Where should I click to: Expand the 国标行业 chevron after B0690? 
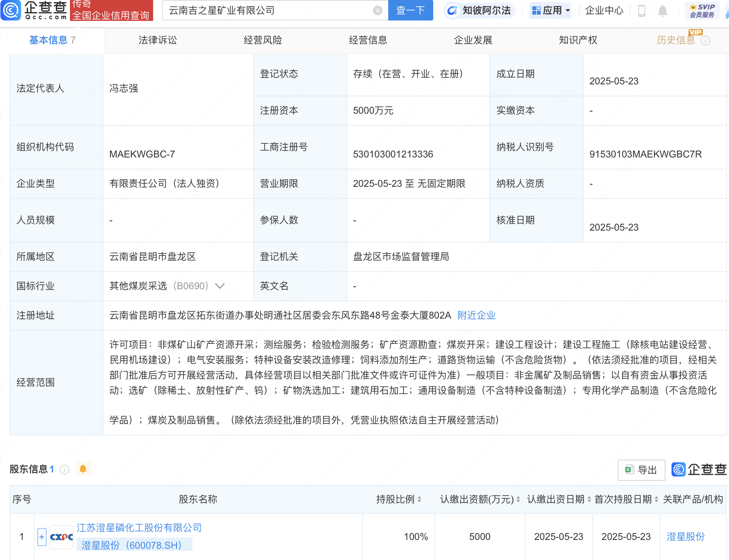[220, 286]
